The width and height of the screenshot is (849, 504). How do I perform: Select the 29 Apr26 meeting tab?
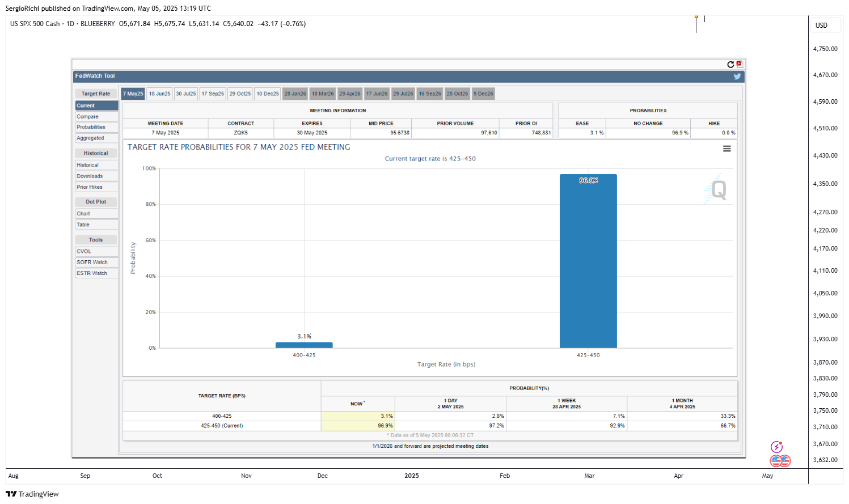pos(350,94)
